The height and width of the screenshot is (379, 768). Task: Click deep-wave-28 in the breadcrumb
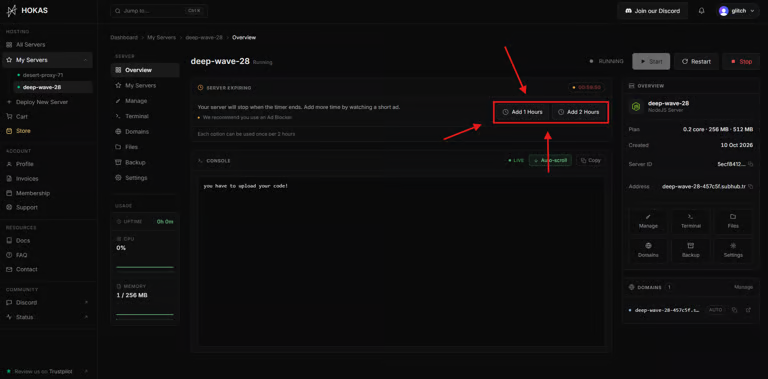pyautogui.click(x=204, y=37)
